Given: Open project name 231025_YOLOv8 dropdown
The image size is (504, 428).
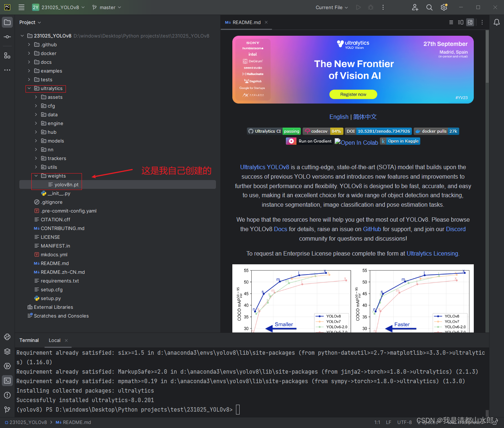Looking at the screenshot, I should [58, 7].
